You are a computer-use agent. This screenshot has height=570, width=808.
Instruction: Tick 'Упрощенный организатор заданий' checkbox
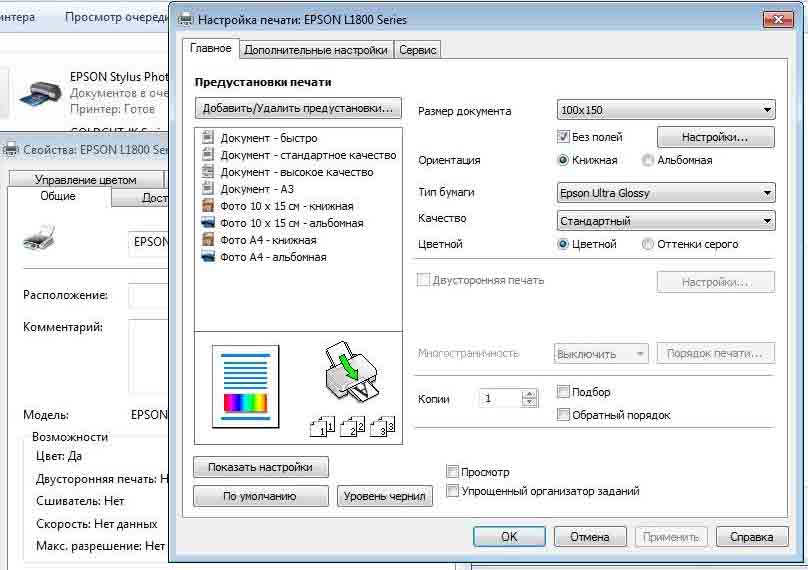coord(452,491)
